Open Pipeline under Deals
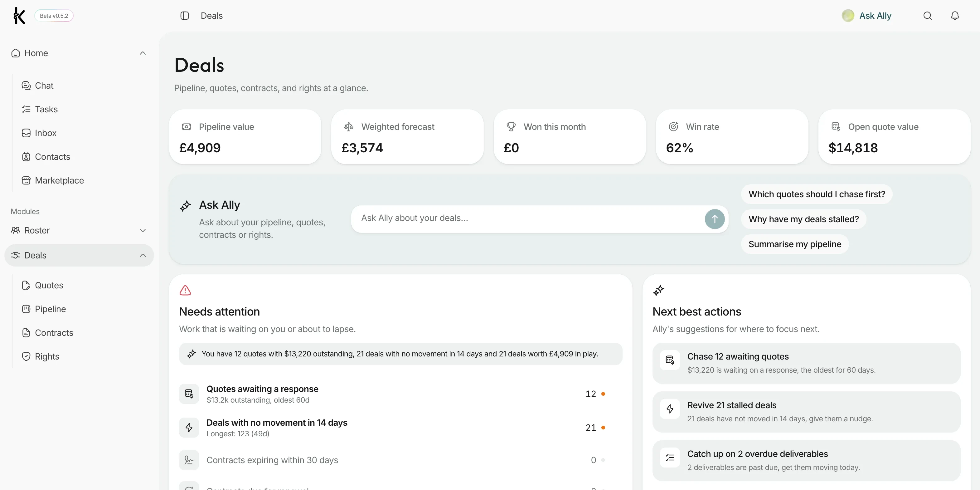Image resolution: width=980 pixels, height=490 pixels. (44, 309)
